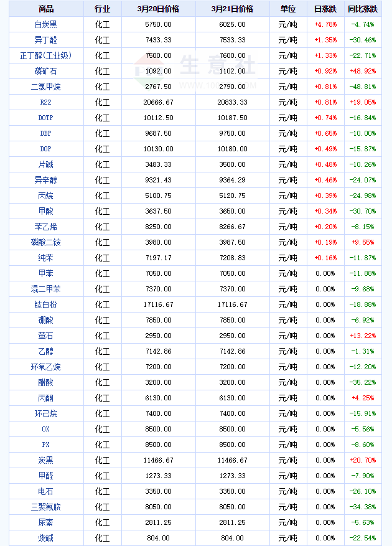
Task: Open the 异丁醛 commodity link
Action: (x=45, y=40)
